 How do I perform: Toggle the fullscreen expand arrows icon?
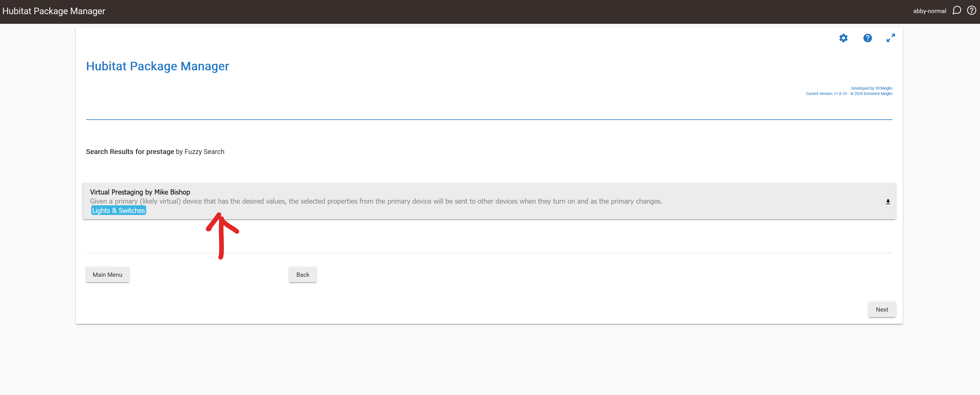[890, 38]
